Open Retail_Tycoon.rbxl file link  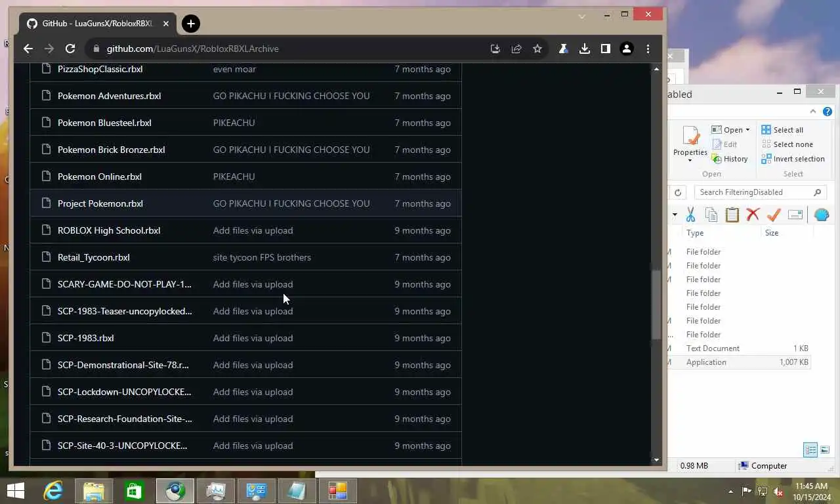pyautogui.click(x=94, y=257)
